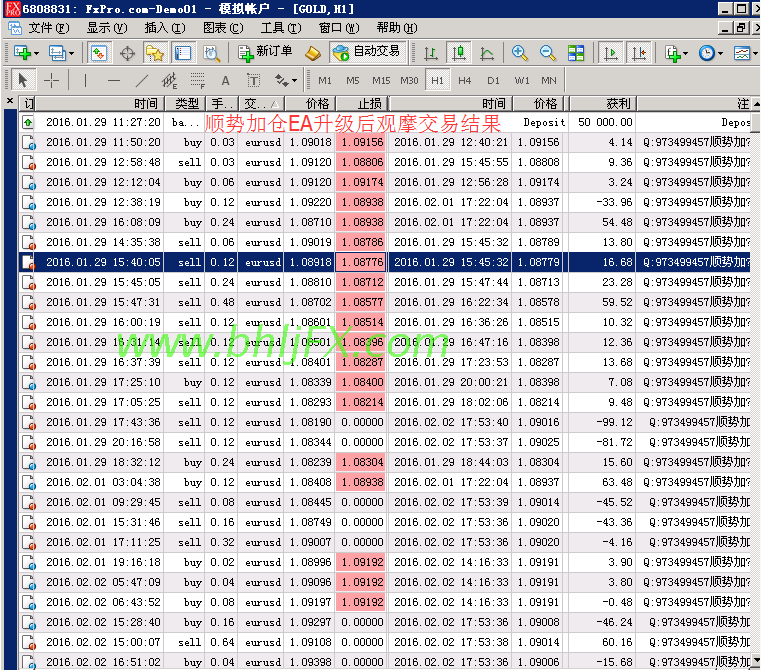Open the 帮助(H) menu
Image resolution: width=761 pixels, height=670 pixels.
pos(397,28)
